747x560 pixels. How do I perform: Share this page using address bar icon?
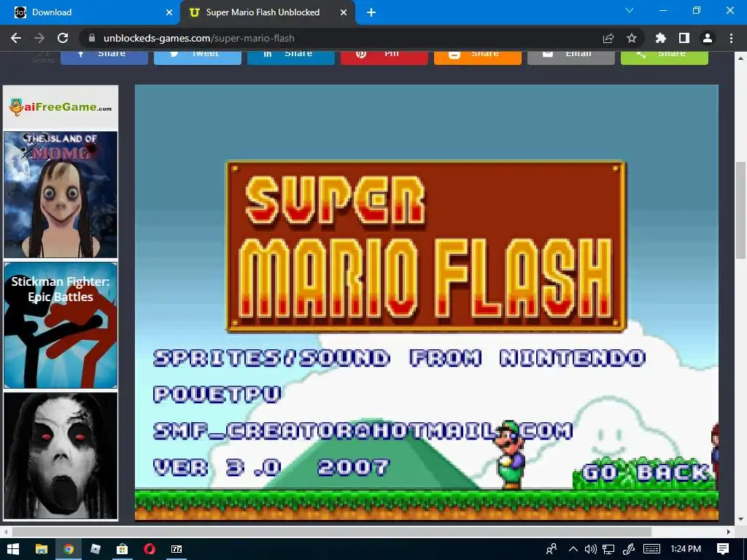(x=608, y=38)
